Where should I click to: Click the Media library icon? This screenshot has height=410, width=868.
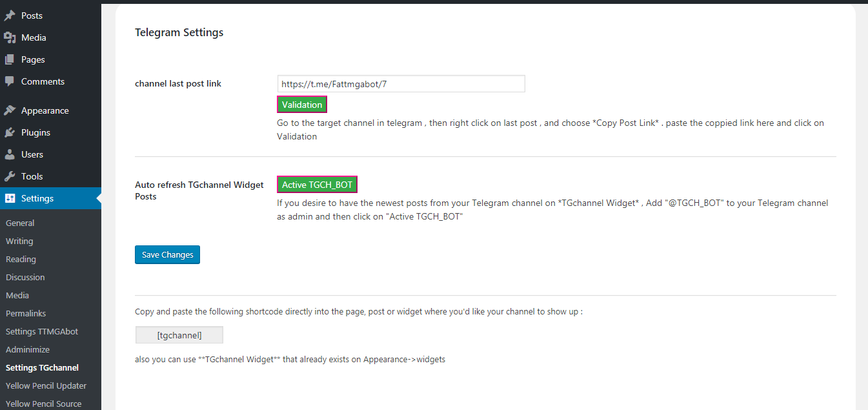[10, 37]
